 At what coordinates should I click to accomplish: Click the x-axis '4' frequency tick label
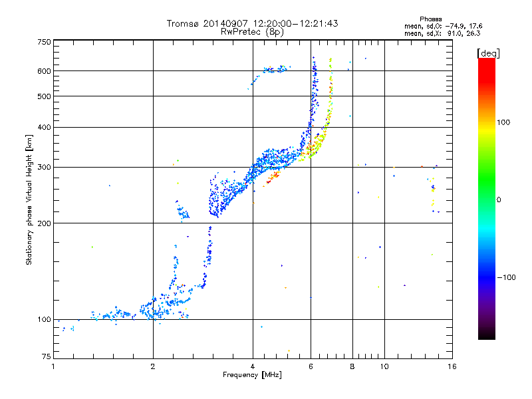[253, 366]
